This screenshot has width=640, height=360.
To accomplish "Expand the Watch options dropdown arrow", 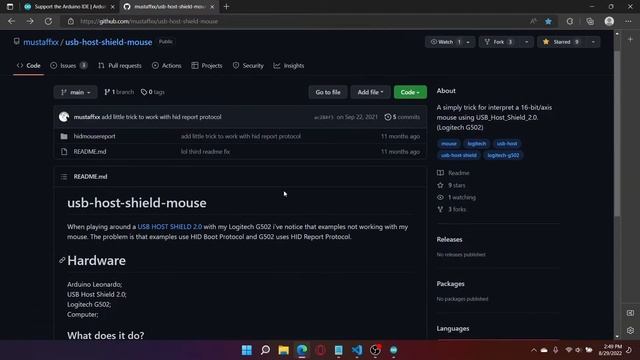I will [x=469, y=42].
